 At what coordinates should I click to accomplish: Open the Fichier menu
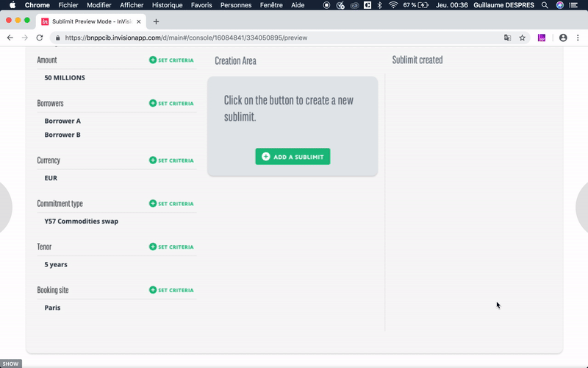(68, 5)
